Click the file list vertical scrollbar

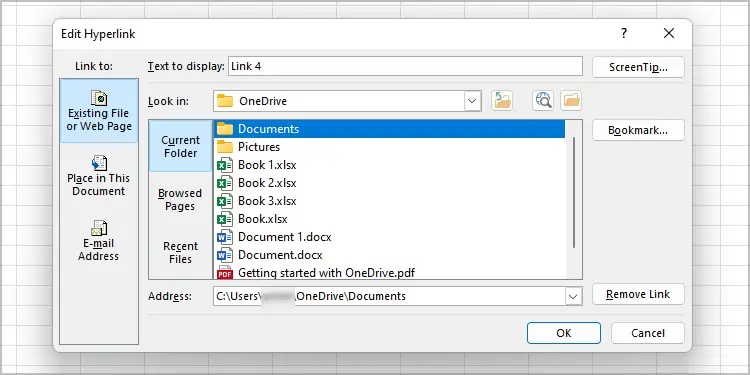click(x=574, y=192)
